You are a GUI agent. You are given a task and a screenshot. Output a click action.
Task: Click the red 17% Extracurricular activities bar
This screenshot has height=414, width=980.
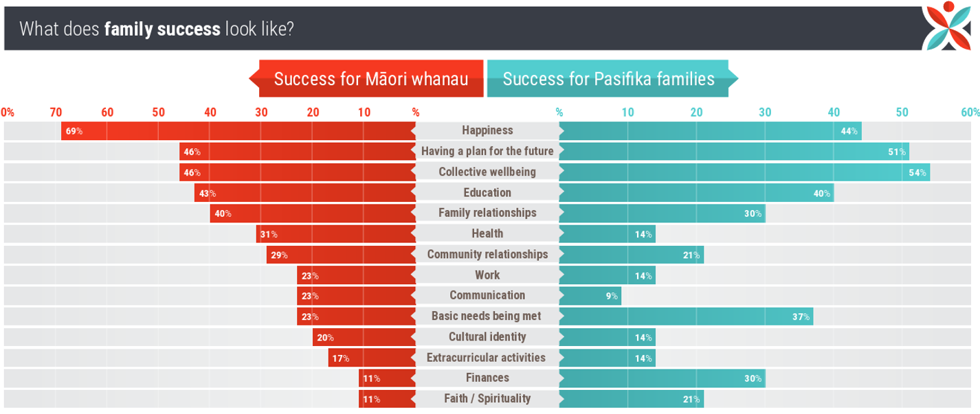pyautogui.click(x=372, y=358)
